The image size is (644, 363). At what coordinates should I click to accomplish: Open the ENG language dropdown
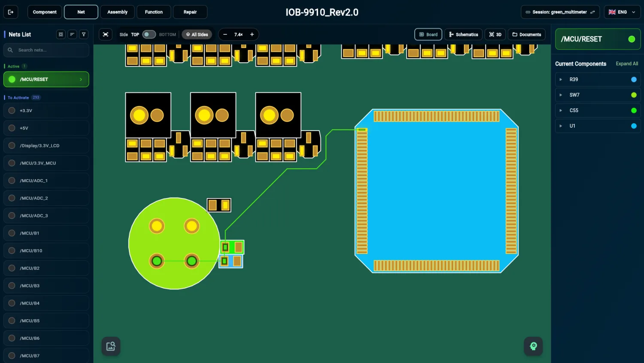(622, 12)
